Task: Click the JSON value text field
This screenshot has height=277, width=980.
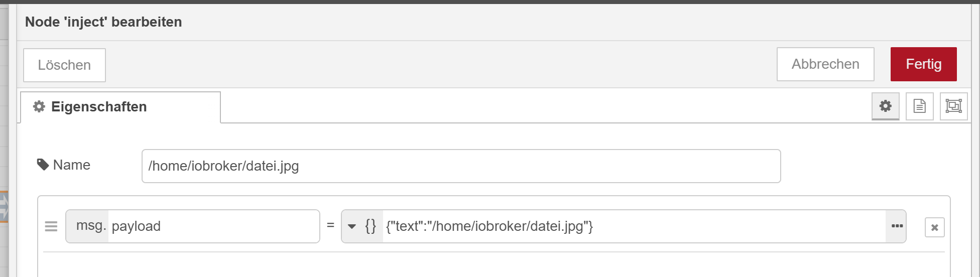Action: click(x=635, y=226)
